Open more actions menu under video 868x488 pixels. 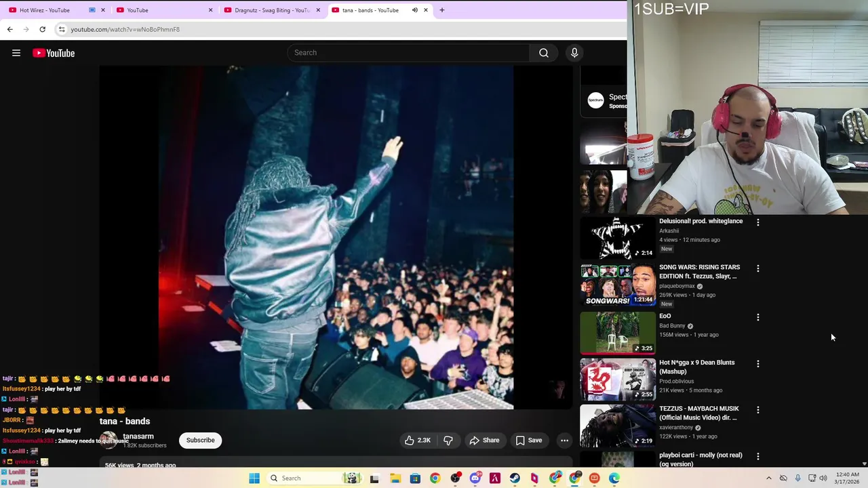564,441
